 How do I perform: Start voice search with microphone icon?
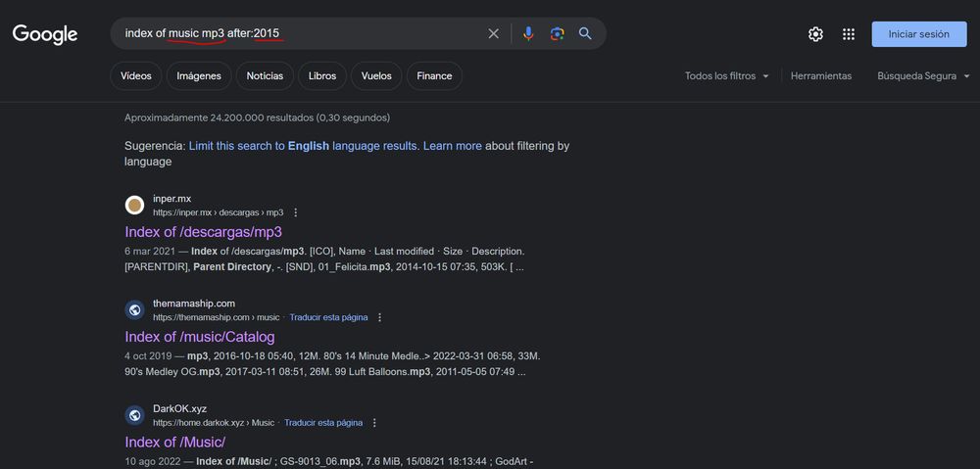529,33
